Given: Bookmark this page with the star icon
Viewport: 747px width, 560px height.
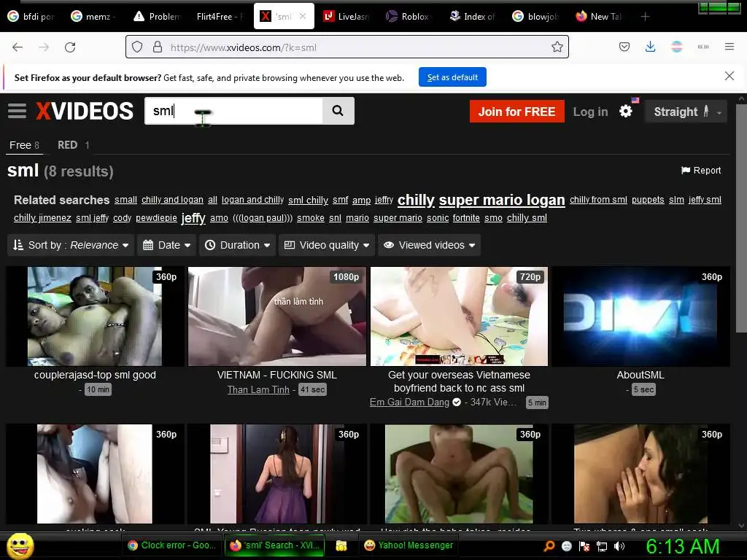Looking at the screenshot, I should pyautogui.click(x=557, y=47).
